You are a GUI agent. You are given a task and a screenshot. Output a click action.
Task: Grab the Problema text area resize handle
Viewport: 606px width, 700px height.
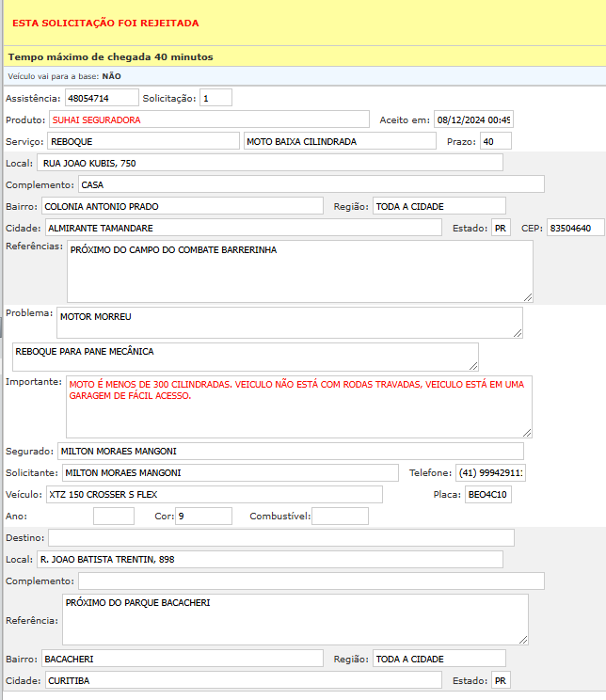tap(517, 332)
